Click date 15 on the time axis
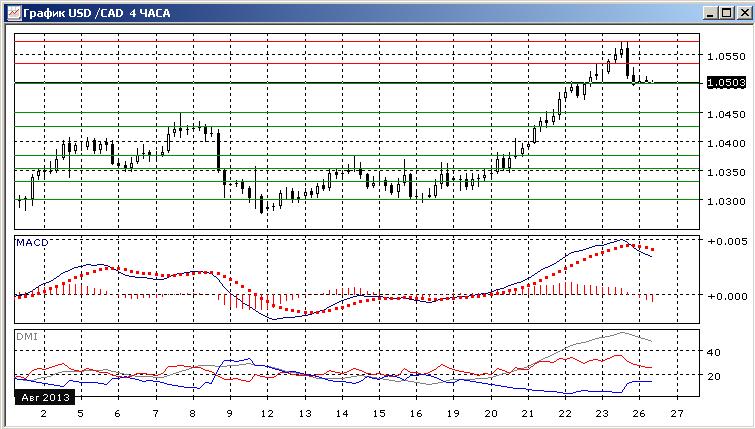Screen dimensions: 755x429 (x=379, y=414)
